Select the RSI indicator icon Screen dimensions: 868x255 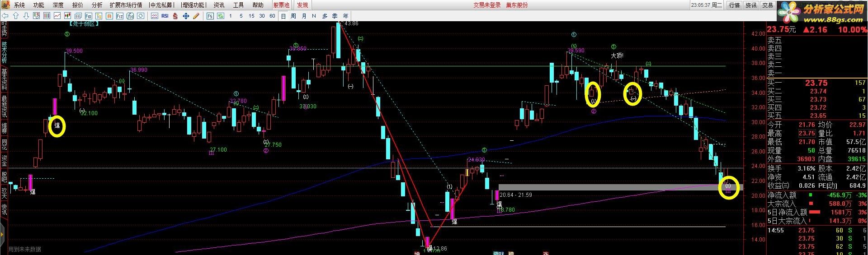coord(165,16)
